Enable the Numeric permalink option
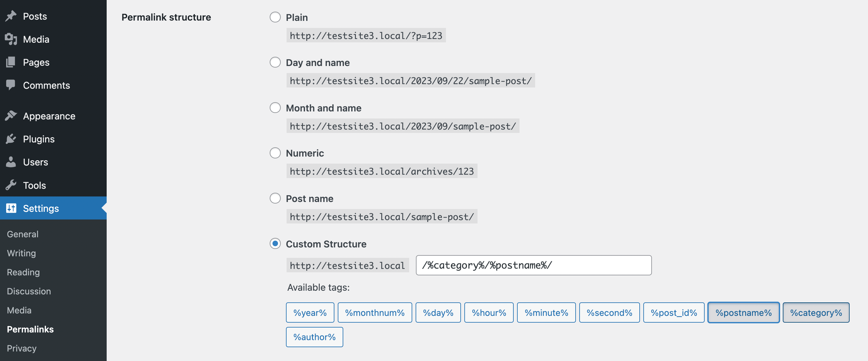The height and width of the screenshot is (361, 868). (275, 153)
